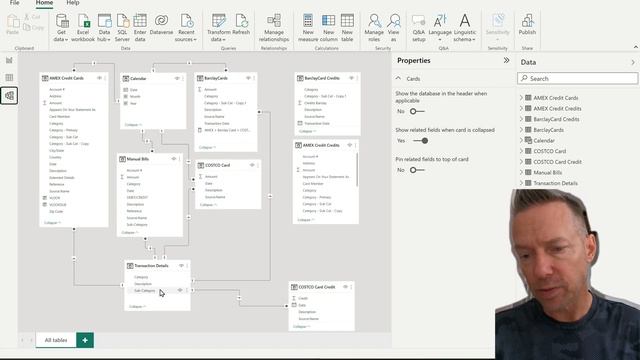The width and height of the screenshot is (640, 360).
Task: Open the Language options
Action: (x=440, y=27)
